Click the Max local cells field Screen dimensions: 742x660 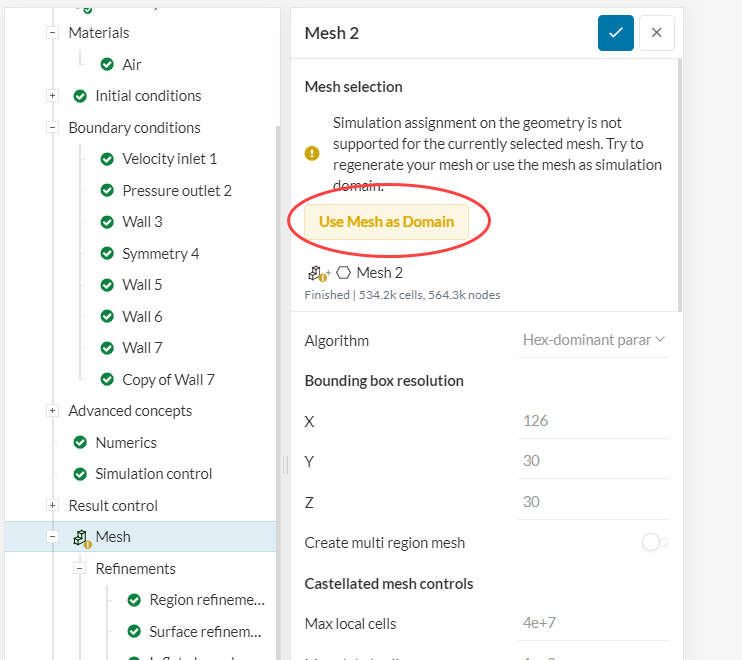592,624
